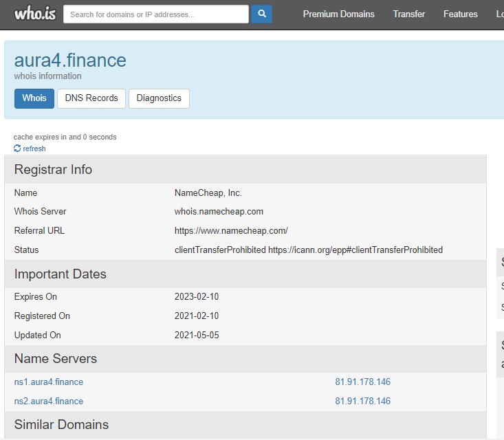The width and height of the screenshot is (504, 440).
Task: Click the magnifier search button
Action: [x=262, y=14]
